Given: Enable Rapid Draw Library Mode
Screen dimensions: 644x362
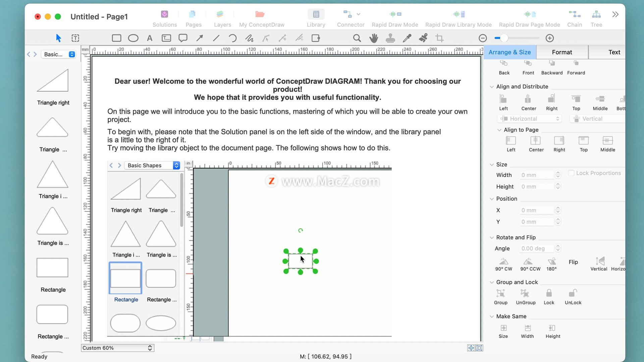Looking at the screenshot, I should [x=458, y=18].
